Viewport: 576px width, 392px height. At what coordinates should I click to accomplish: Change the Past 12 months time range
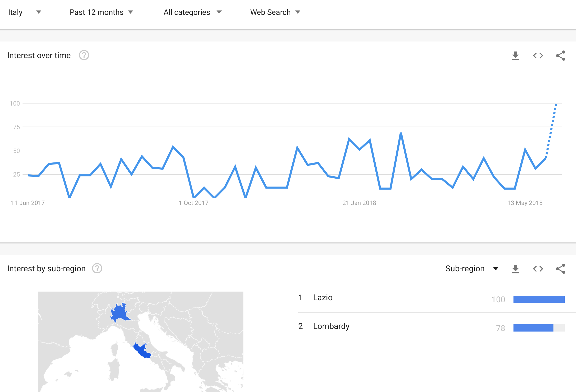coord(101,12)
